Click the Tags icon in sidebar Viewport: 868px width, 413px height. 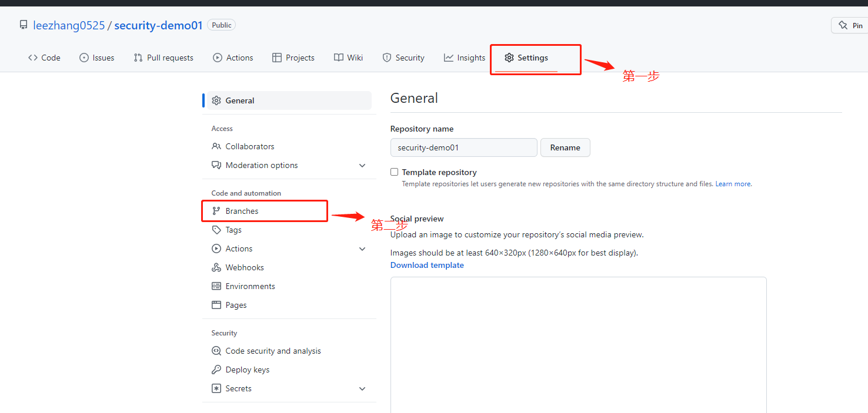coord(216,230)
